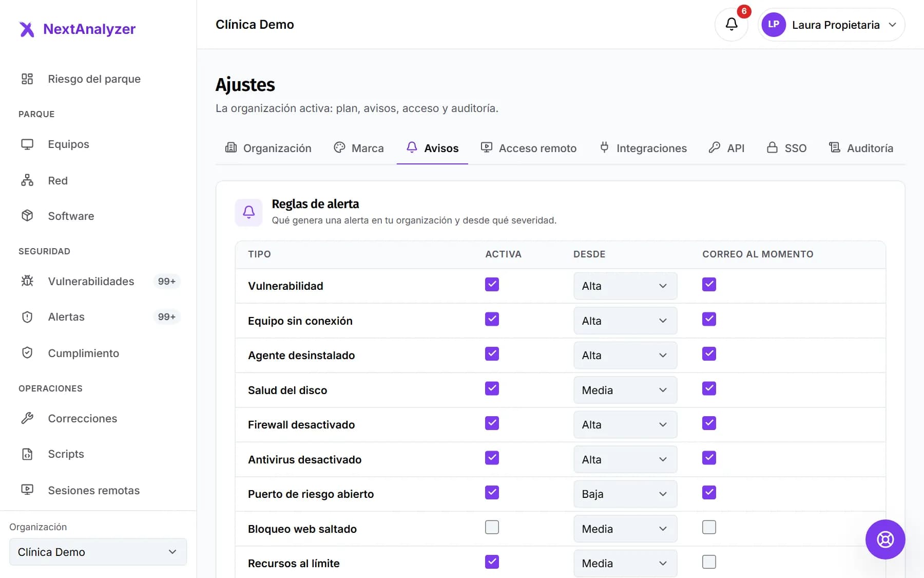Click the Equipos monitor icon
The width and height of the screenshot is (924, 578).
point(27,144)
